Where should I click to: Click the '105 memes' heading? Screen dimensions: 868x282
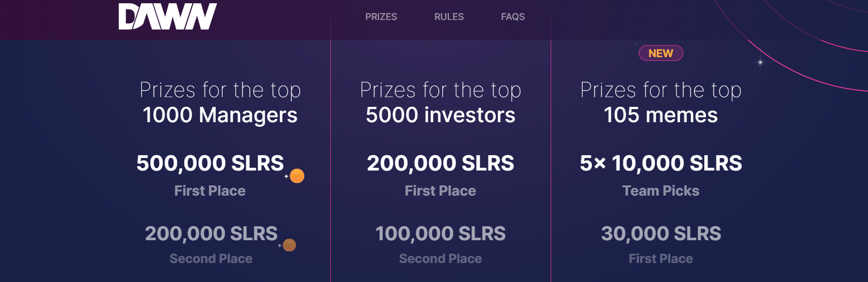[x=661, y=115]
